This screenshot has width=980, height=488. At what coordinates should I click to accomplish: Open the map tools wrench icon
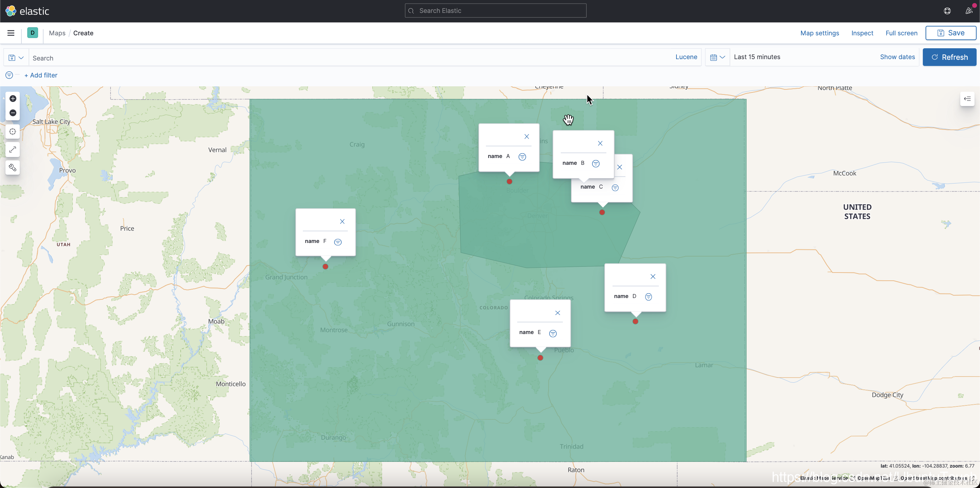point(13,168)
